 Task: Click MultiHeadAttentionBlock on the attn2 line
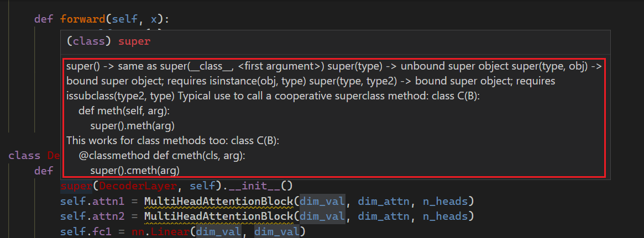[219, 215]
